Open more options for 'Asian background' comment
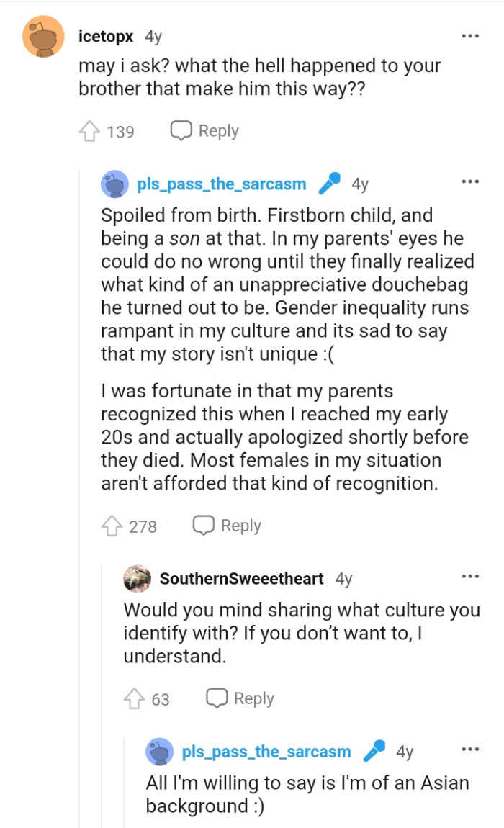This screenshot has height=828, width=504. coord(470,750)
